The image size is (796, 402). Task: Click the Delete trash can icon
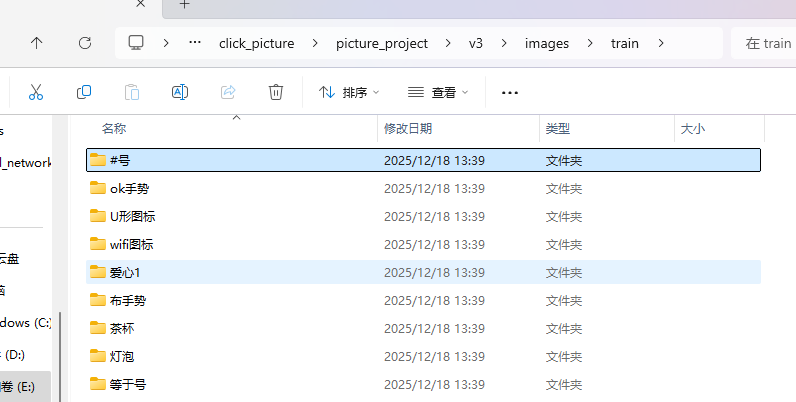(276, 92)
